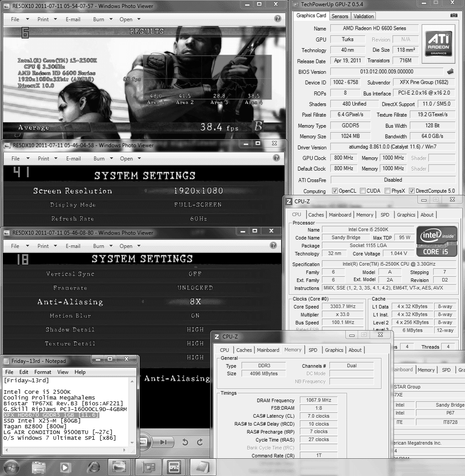
Task: Open the Edit menu in Notepad
Action: click(24, 372)
